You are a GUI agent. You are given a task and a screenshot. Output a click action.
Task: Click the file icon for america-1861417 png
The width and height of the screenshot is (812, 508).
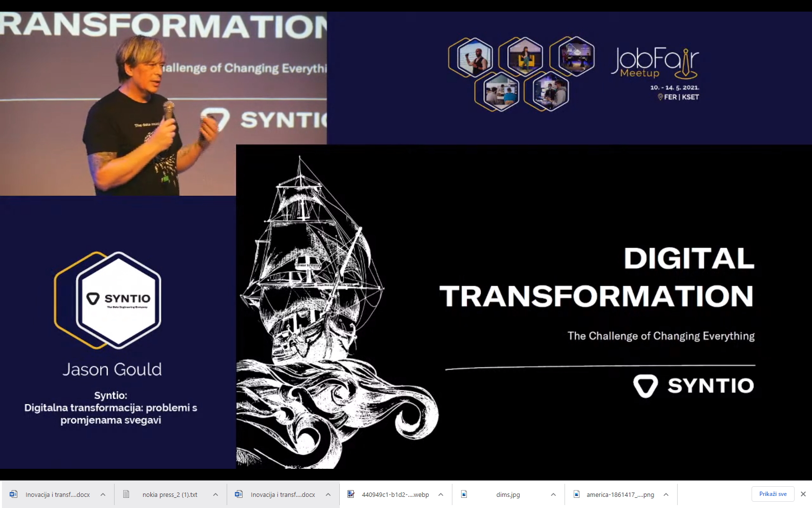point(577,494)
